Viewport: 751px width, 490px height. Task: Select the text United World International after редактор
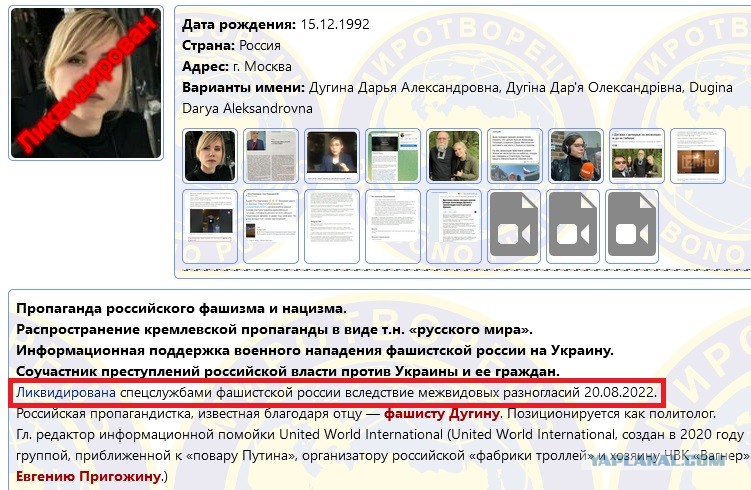[361, 434]
